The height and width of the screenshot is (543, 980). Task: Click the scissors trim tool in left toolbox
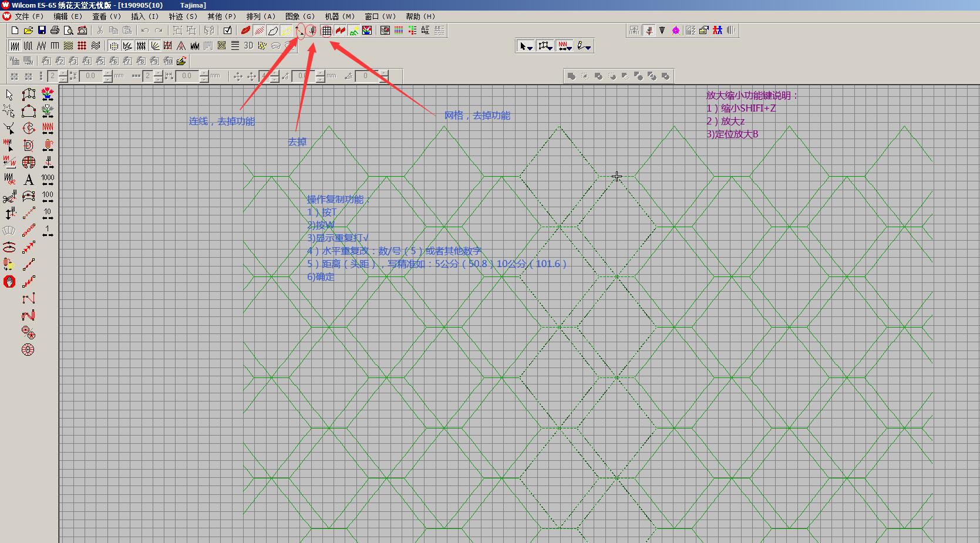point(9,197)
